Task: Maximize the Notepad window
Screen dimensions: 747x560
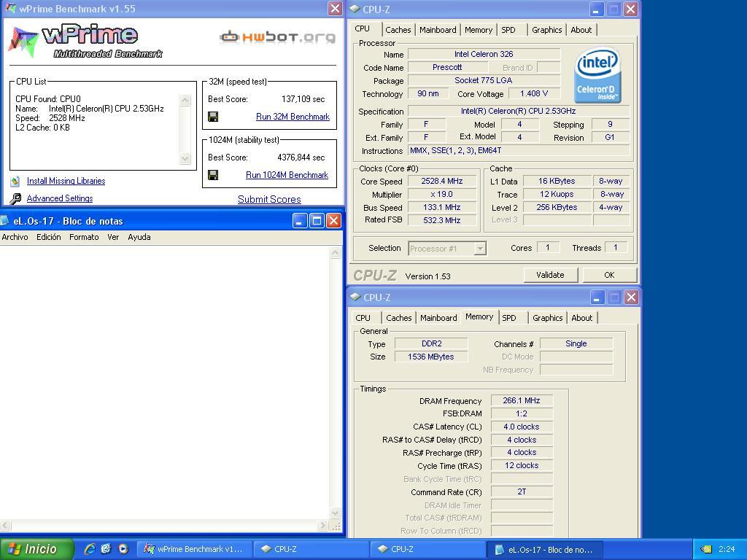Action: pyautogui.click(x=317, y=220)
